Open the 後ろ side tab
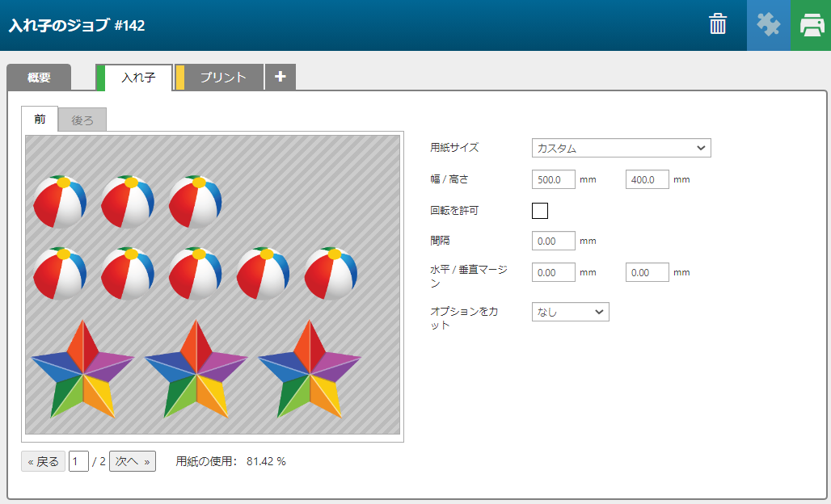Screen dimensions: 831x504 pyautogui.click(x=82, y=120)
